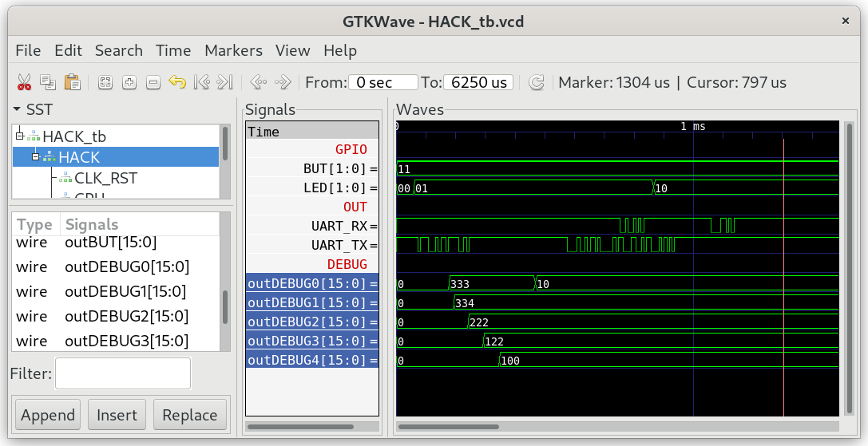Click the Time header row in Signals pane
The image size is (868, 446).
coord(312,132)
